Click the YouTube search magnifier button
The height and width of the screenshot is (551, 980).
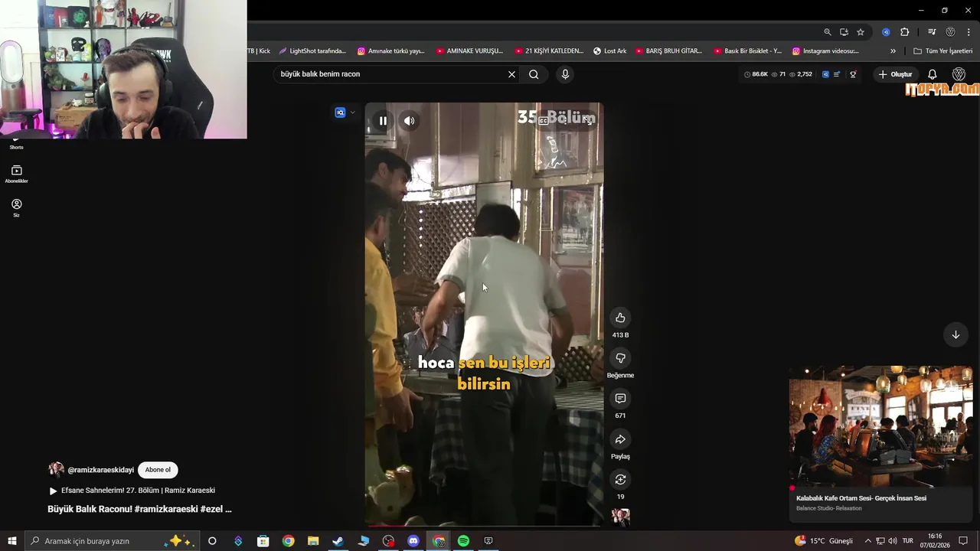(534, 74)
